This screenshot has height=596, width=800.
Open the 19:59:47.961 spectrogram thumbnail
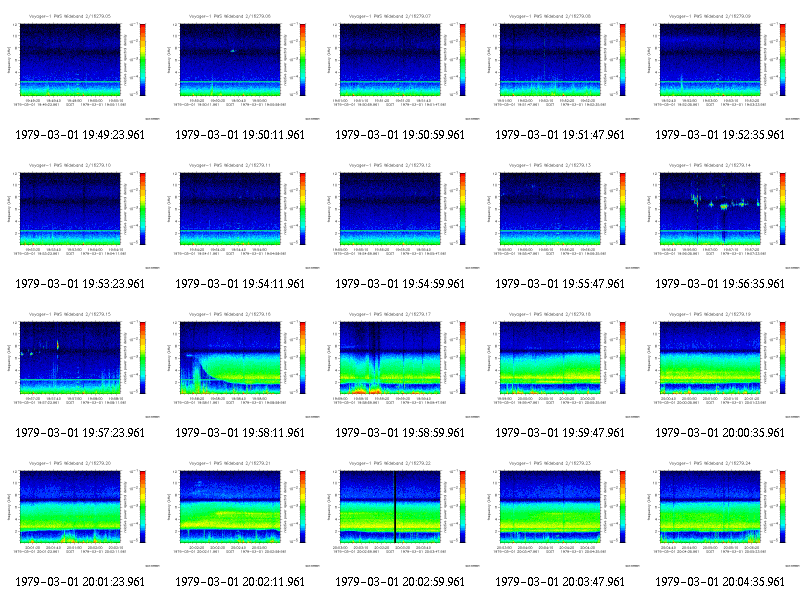(560, 362)
